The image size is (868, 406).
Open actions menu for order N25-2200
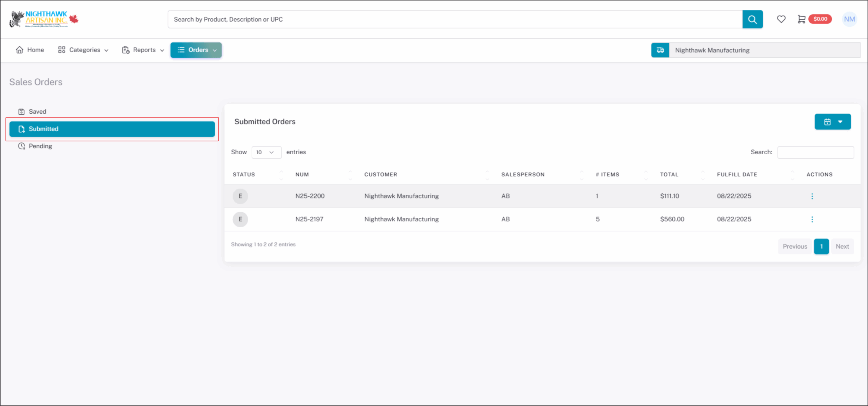coord(812,196)
